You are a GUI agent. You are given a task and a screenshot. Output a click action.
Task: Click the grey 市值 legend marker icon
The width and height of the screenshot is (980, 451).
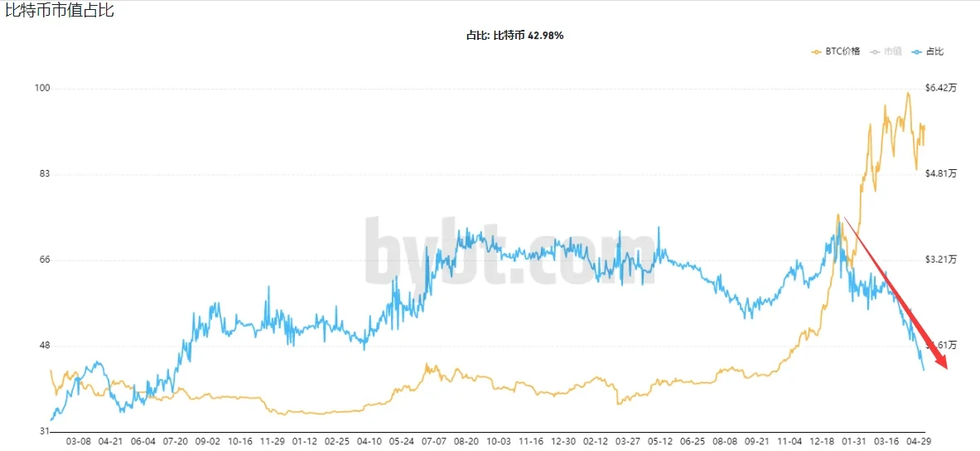pyautogui.click(x=874, y=51)
